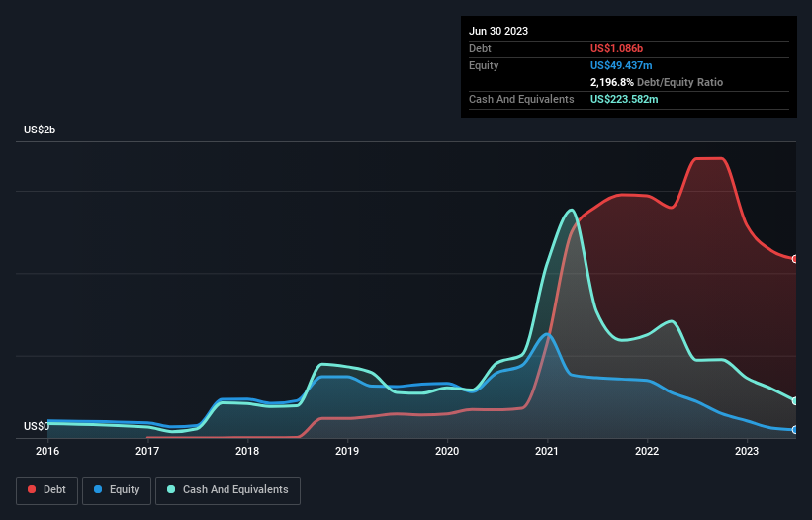This screenshot has height=520, width=812.
Task: Click the US$49.437m equity value
Action: pos(621,65)
